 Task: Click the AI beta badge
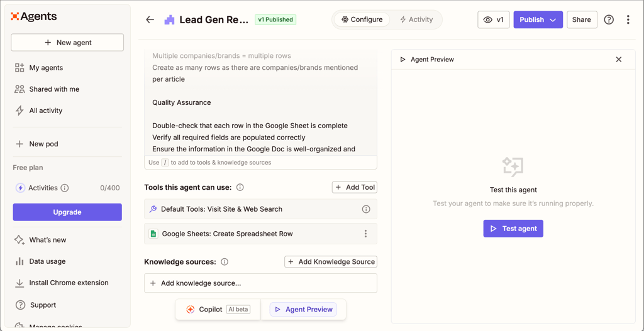click(238, 309)
